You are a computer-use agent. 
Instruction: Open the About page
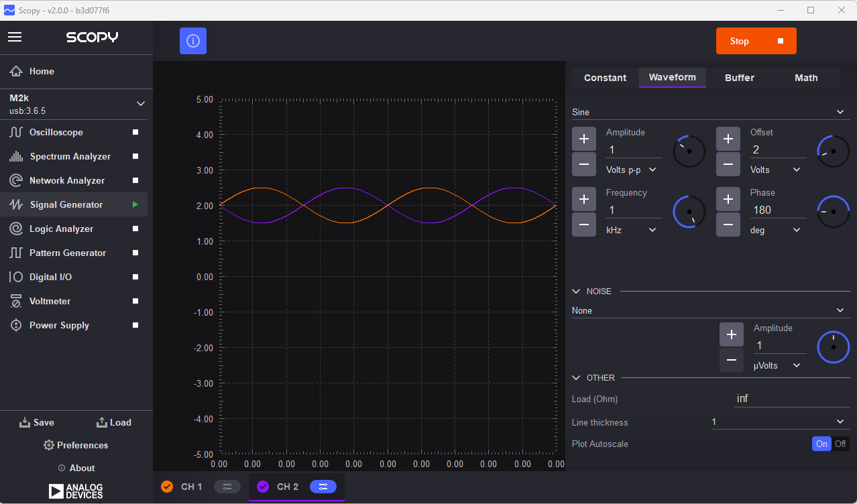[x=76, y=468]
